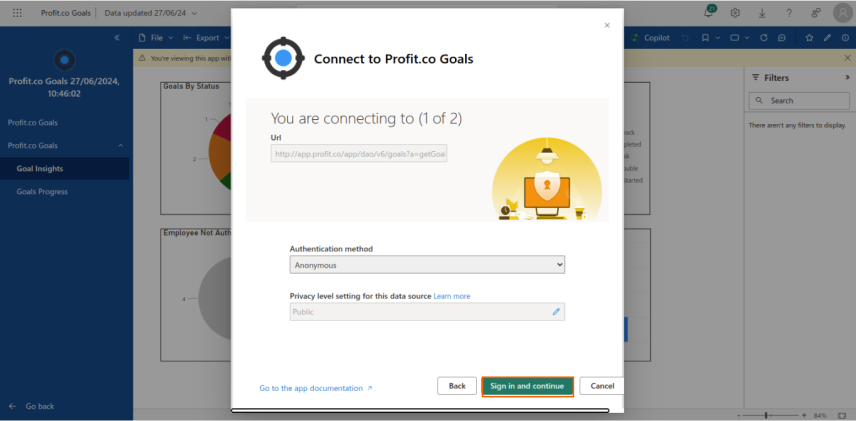Image resolution: width=856 pixels, height=421 pixels.
Task: Click the Cancel button in dialog
Action: tap(601, 386)
